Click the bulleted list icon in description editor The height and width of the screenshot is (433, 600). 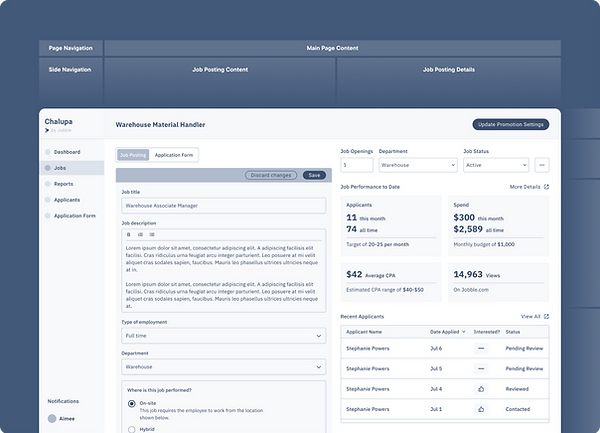pyautogui.click(x=152, y=234)
